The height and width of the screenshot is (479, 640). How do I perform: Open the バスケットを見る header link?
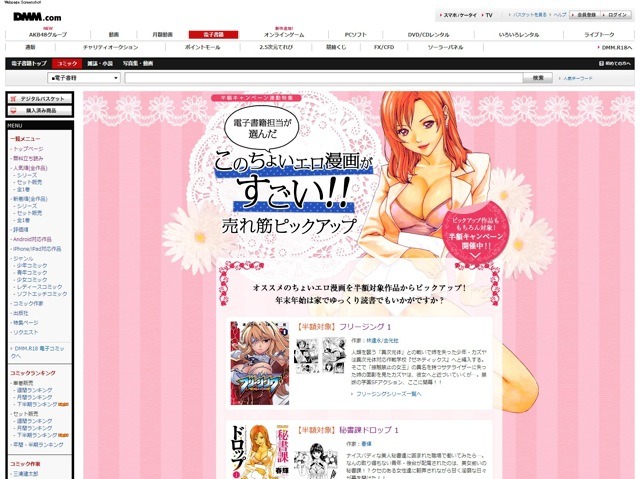pos(529,15)
